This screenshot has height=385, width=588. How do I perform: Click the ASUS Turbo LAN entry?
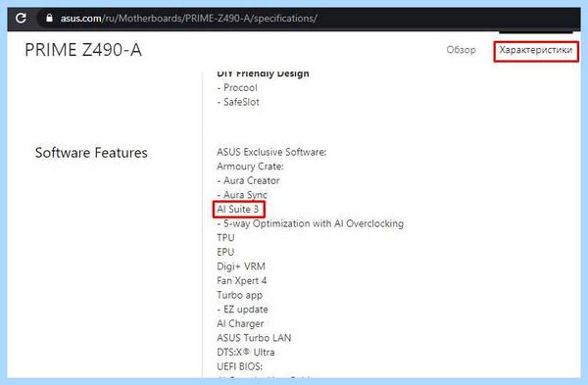coord(254,338)
